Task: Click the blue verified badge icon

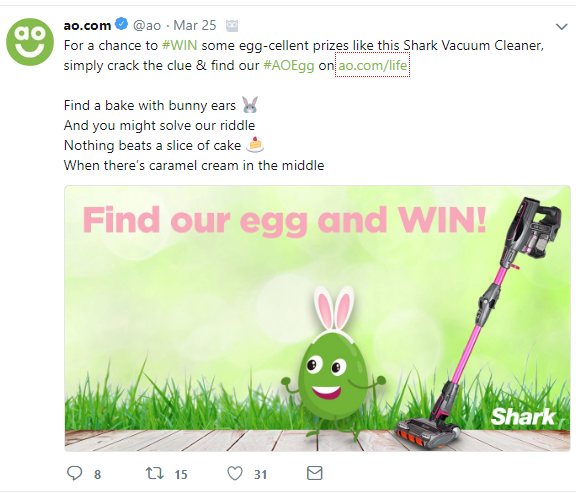Action: 122,24
